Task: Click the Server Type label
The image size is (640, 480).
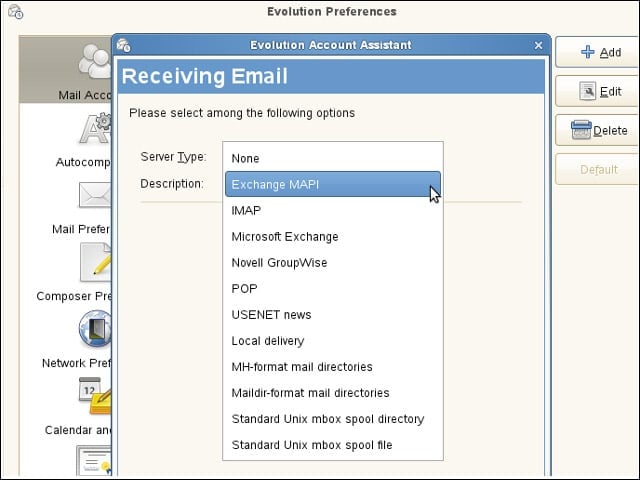Action: tap(173, 157)
